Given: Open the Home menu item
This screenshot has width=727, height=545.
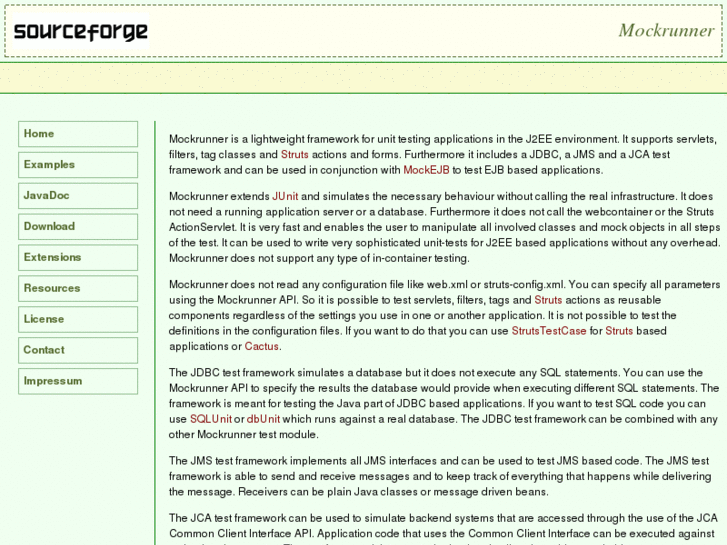Looking at the screenshot, I should point(78,134).
